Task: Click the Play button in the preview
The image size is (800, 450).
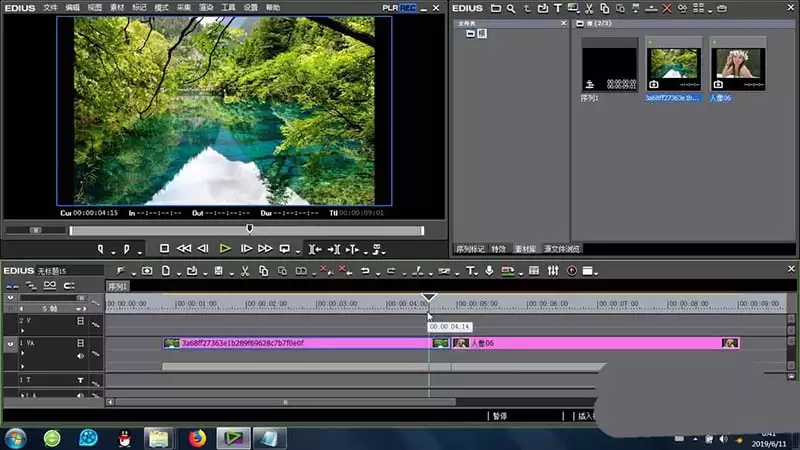Action: [x=225, y=249]
